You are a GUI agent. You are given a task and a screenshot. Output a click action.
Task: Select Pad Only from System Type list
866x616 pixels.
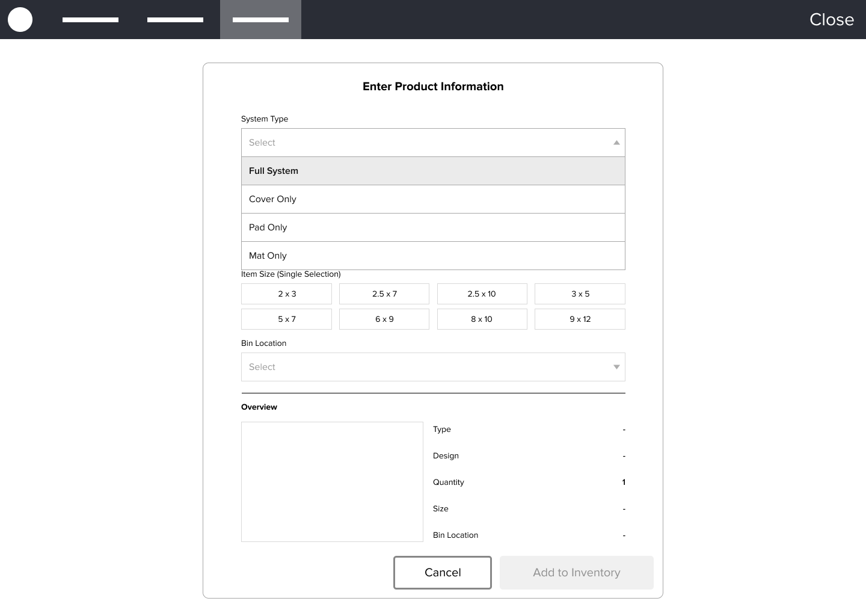coord(433,227)
